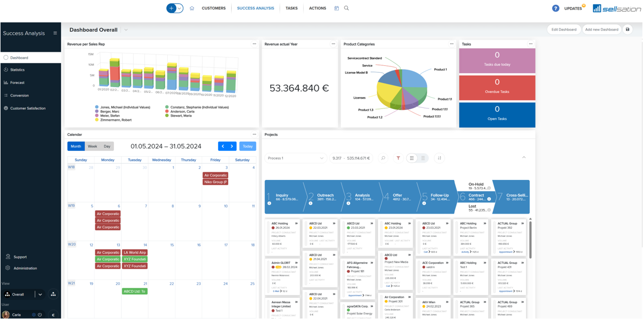Click the Add new Dashboard button

pos(601,30)
